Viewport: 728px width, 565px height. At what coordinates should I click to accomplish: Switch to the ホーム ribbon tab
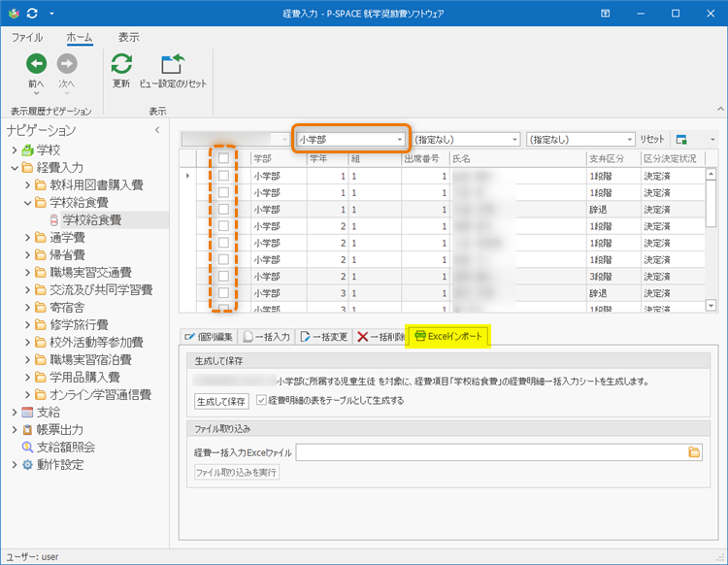(x=80, y=37)
